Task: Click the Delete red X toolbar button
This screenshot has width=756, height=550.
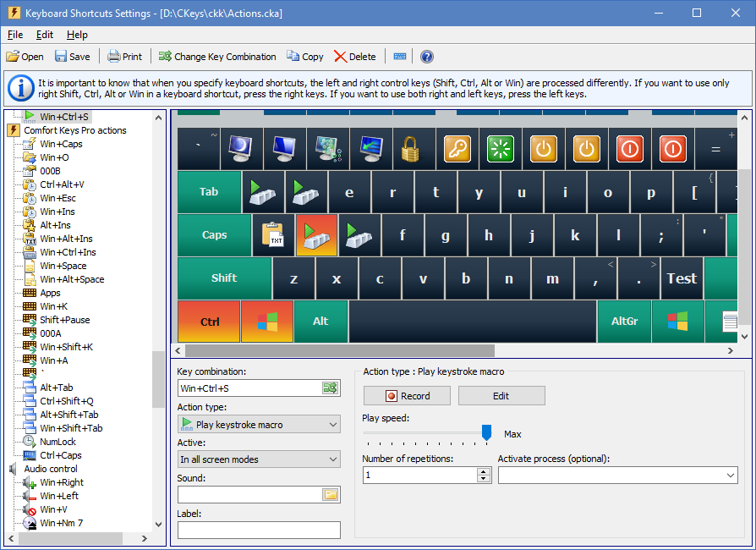Action: [x=355, y=57]
